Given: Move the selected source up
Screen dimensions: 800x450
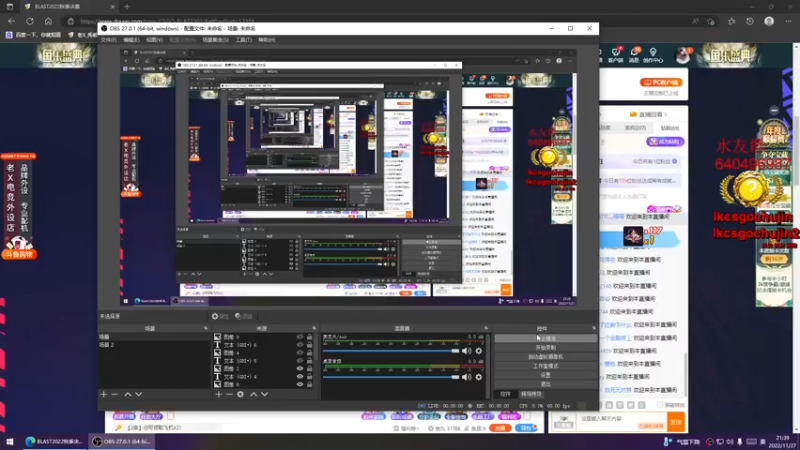Looking at the screenshot, I should [254, 394].
